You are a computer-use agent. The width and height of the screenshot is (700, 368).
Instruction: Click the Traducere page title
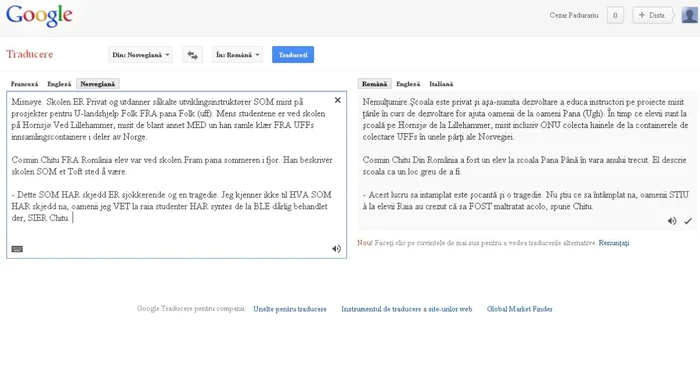[29, 54]
